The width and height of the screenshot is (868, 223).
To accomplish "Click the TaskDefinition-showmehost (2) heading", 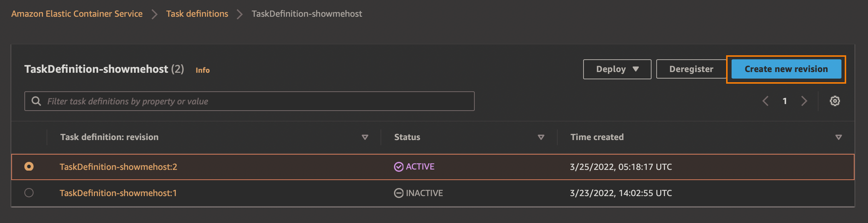I will [x=104, y=69].
